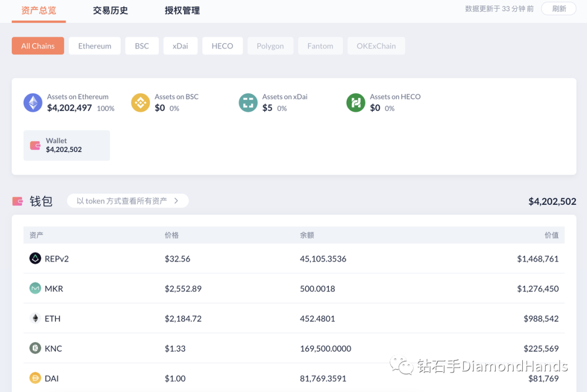The image size is (587, 392).
Task: Select the All Chains filter
Action: pyautogui.click(x=38, y=46)
